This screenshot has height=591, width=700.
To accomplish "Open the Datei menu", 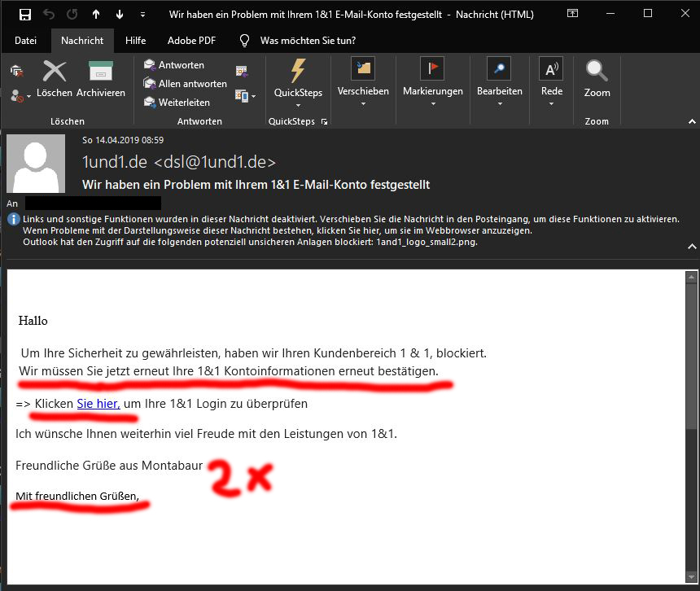I will tap(25, 41).
